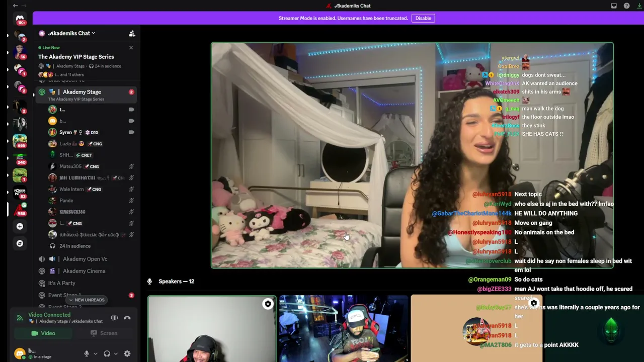
Task: Open the server with the 988 badge
Action: pos(20,210)
